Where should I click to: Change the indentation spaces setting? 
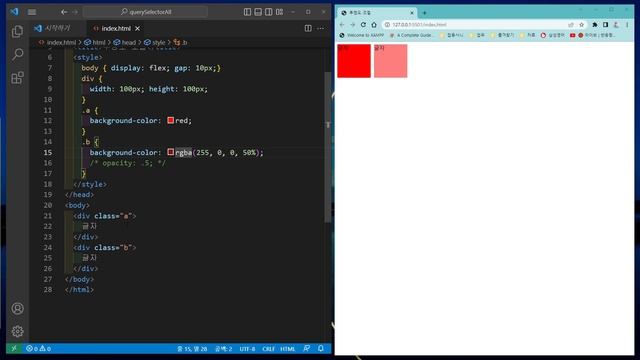tap(223, 349)
